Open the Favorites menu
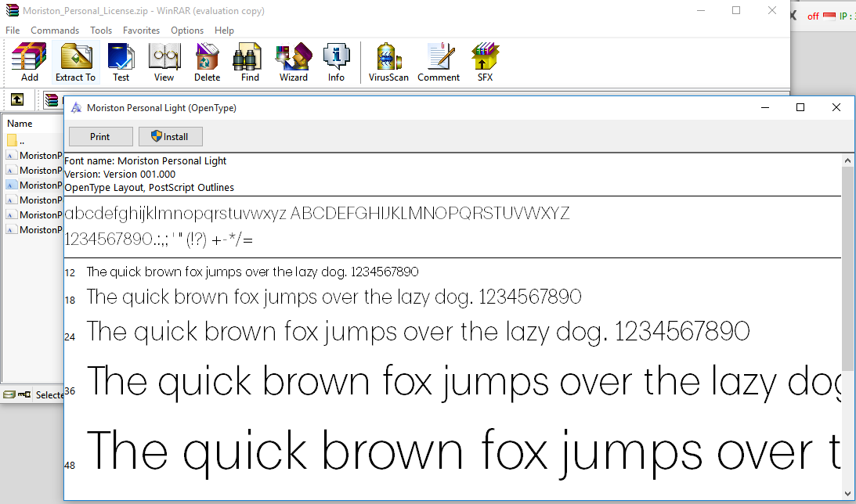 click(141, 31)
